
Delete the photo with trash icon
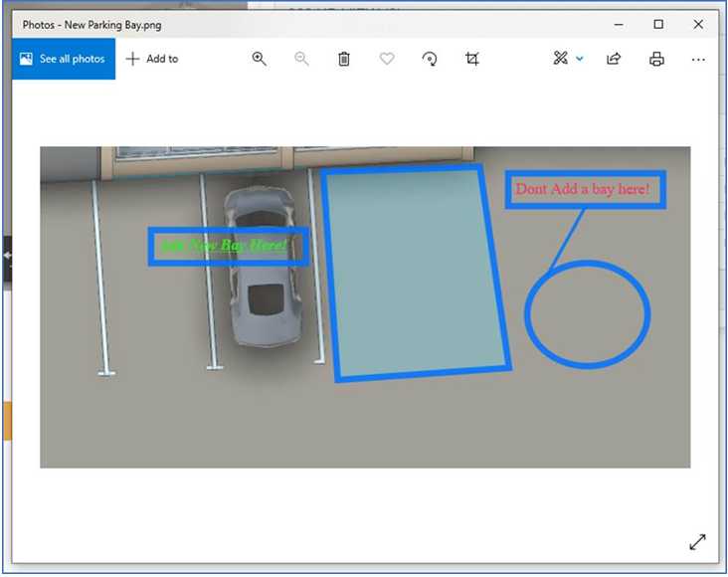coord(344,59)
